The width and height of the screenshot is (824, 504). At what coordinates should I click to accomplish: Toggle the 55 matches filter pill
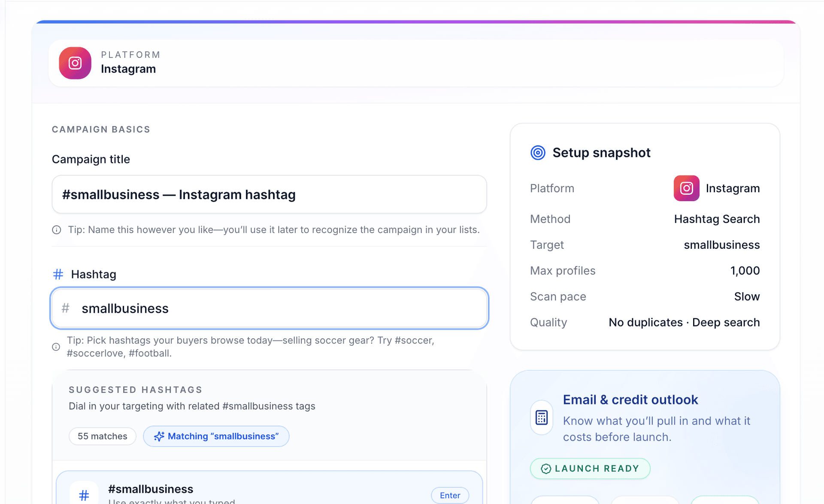(x=102, y=436)
